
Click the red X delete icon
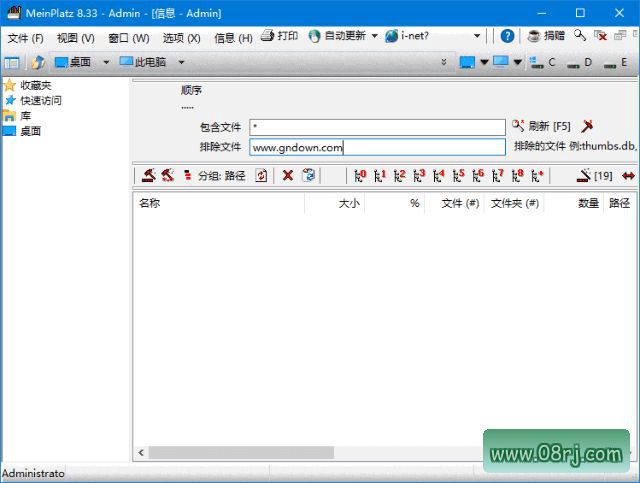(288, 176)
